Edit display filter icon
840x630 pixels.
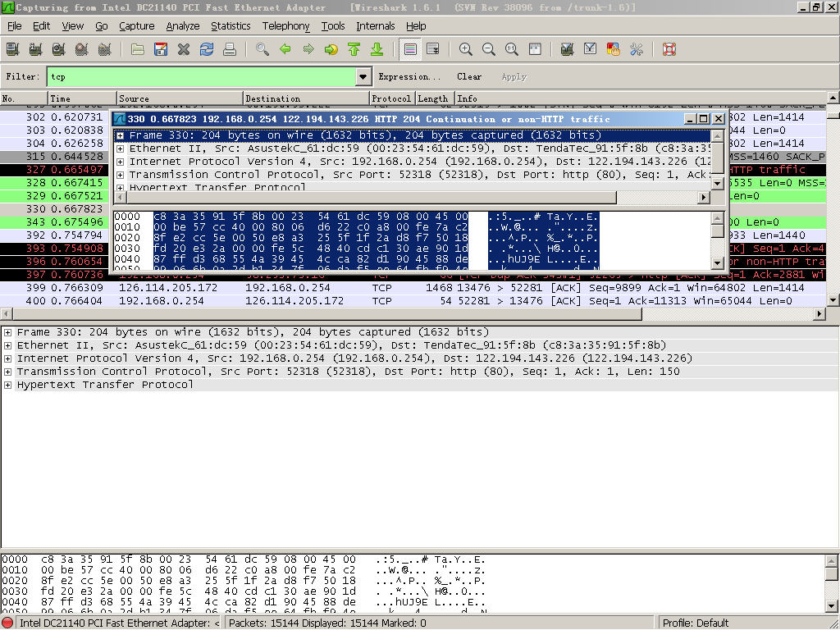pos(590,49)
